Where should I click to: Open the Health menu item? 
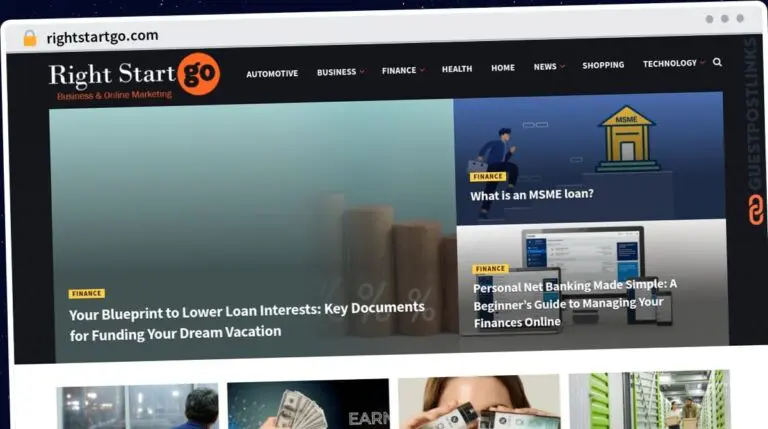click(x=457, y=69)
